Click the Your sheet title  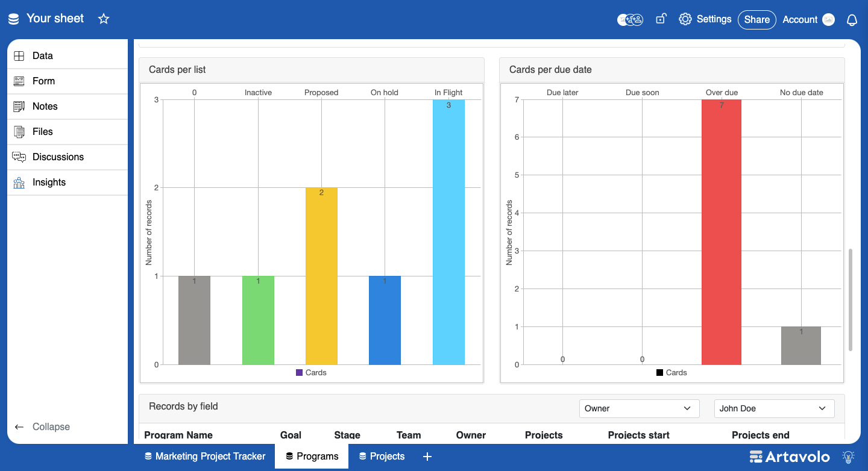pos(55,19)
